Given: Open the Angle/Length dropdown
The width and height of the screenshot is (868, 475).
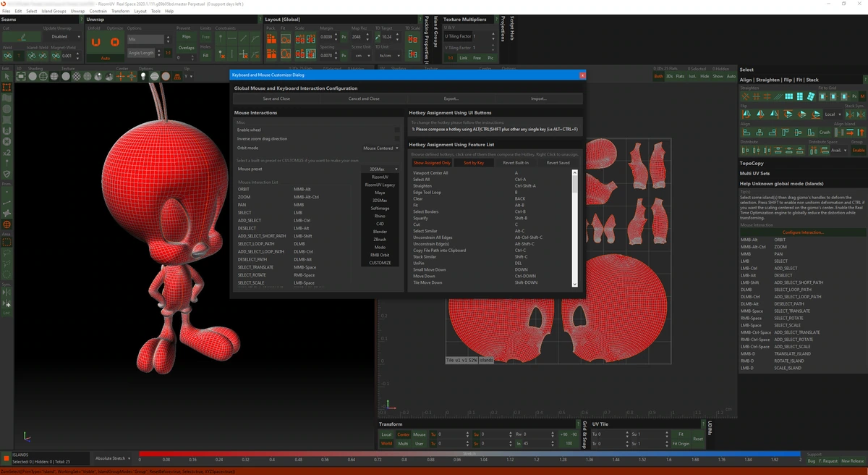Looking at the screenshot, I should click(142, 53).
